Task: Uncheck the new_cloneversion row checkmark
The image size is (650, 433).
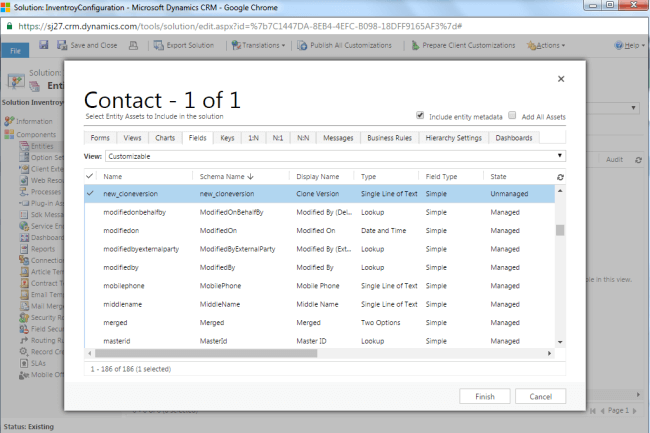Action: coord(90,194)
